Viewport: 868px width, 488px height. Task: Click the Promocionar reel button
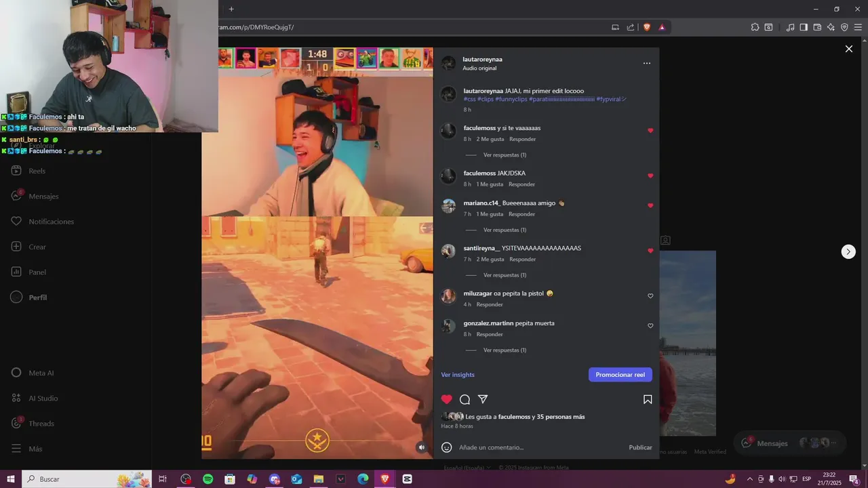pyautogui.click(x=620, y=375)
